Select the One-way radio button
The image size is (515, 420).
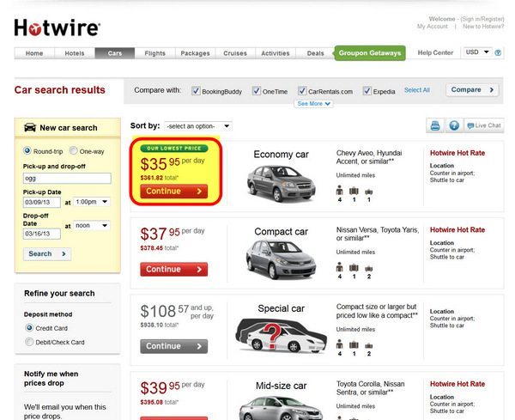[73, 151]
